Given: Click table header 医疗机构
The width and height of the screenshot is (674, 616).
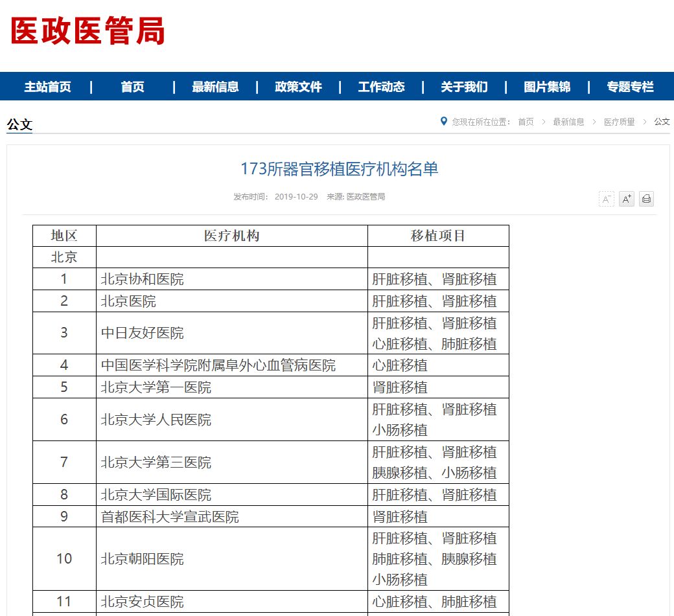Looking at the screenshot, I should (x=232, y=235).
